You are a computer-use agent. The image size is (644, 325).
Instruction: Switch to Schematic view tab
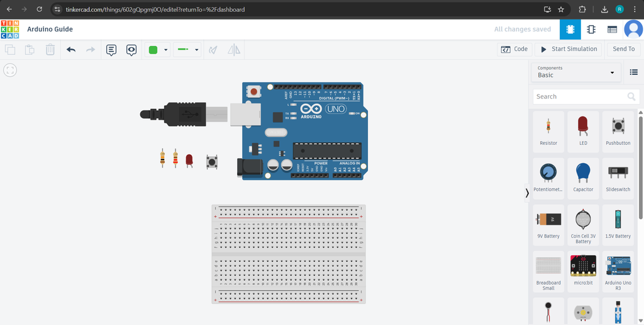591,30
